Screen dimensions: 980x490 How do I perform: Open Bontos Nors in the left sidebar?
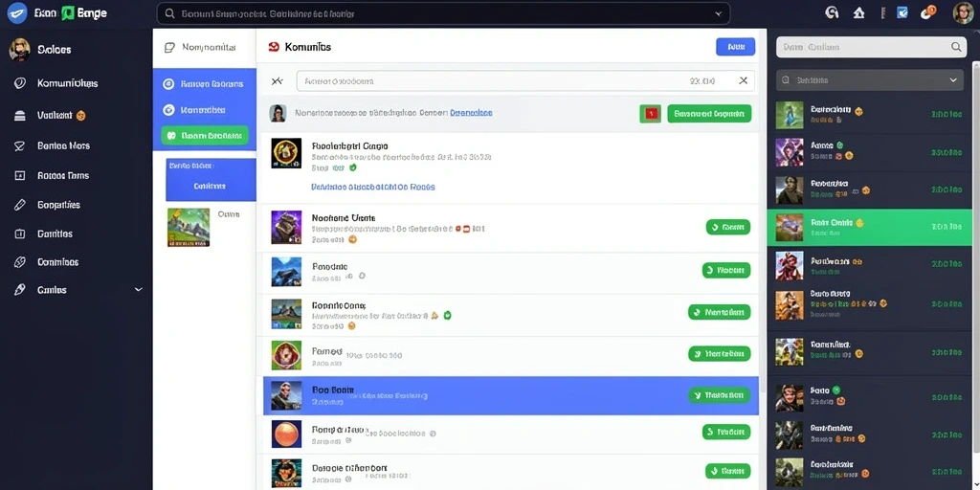point(63,145)
